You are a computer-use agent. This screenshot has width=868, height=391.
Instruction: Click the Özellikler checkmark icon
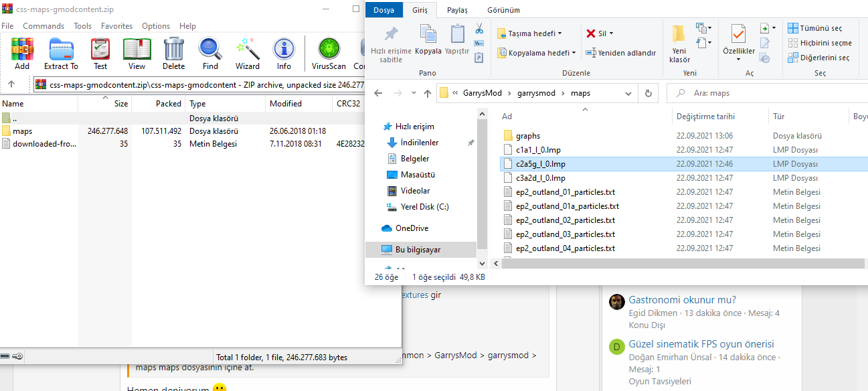(x=738, y=33)
